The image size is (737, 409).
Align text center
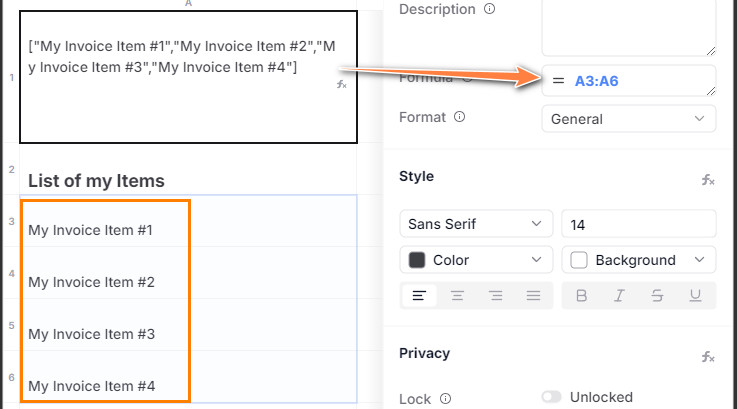click(x=457, y=295)
